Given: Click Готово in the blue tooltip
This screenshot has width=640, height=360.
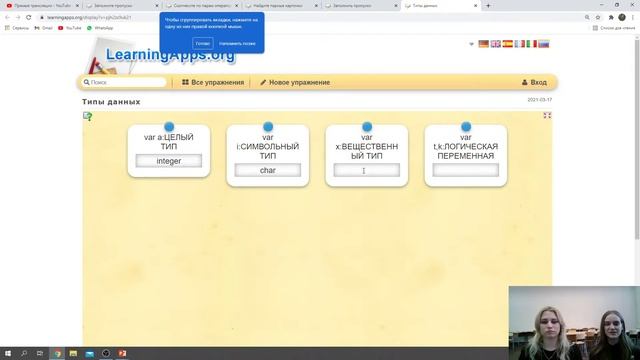Looking at the screenshot, I should (x=202, y=43).
